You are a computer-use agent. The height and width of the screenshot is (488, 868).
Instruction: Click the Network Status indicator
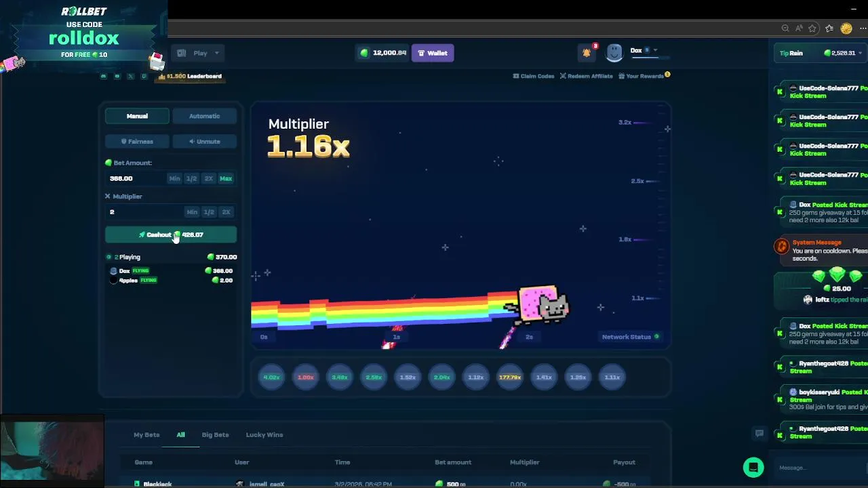click(x=631, y=337)
